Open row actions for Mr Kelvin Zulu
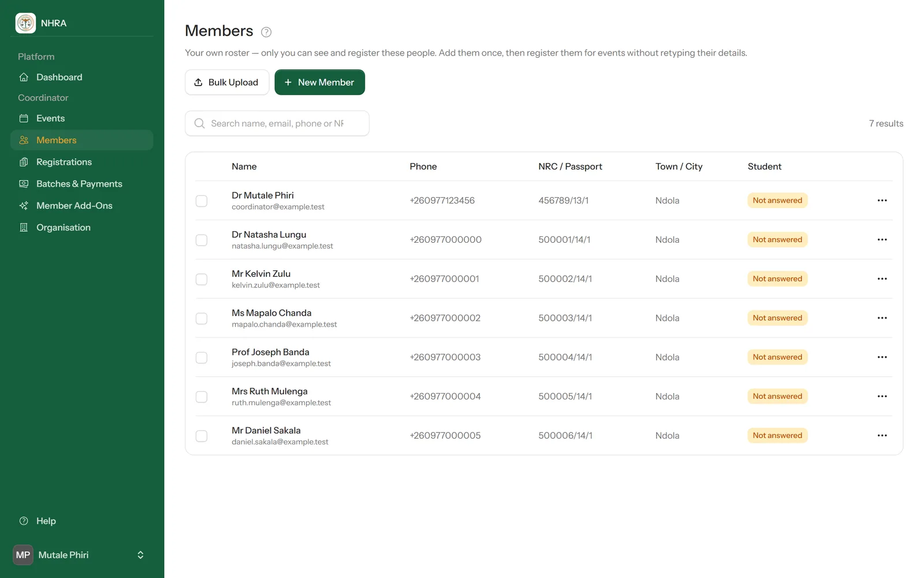 882,279
